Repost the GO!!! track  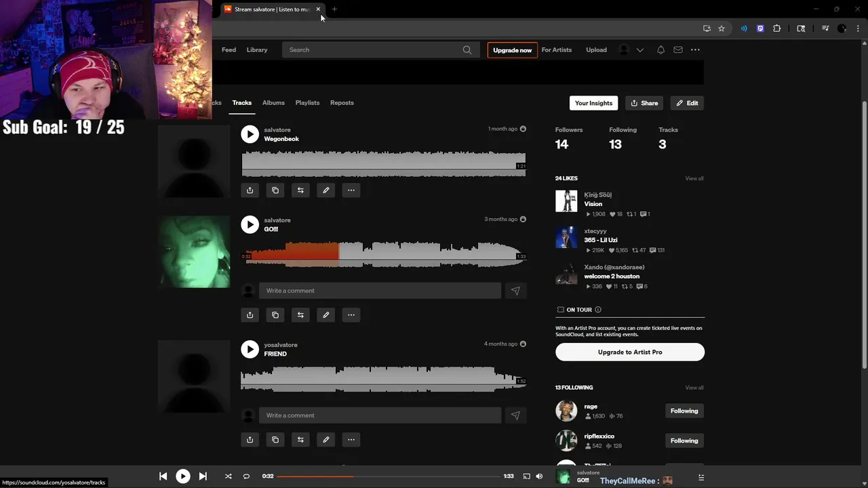[x=300, y=315]
